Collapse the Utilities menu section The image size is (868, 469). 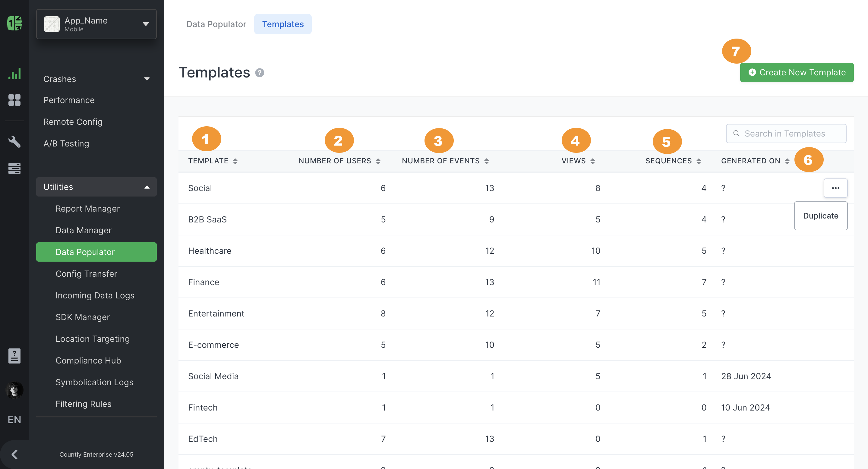[x=96, y=187]
